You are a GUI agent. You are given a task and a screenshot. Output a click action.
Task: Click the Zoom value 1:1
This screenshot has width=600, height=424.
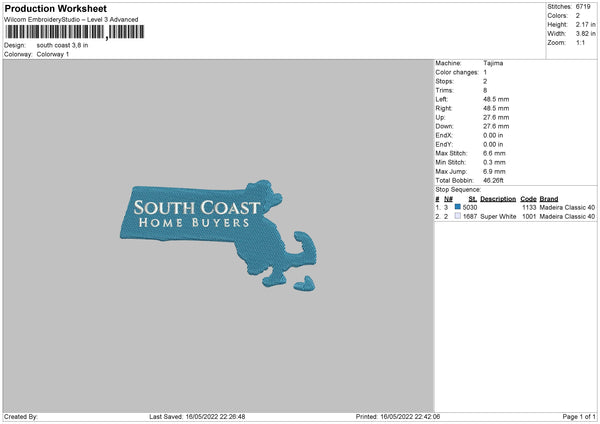click(x=580, y=43)
